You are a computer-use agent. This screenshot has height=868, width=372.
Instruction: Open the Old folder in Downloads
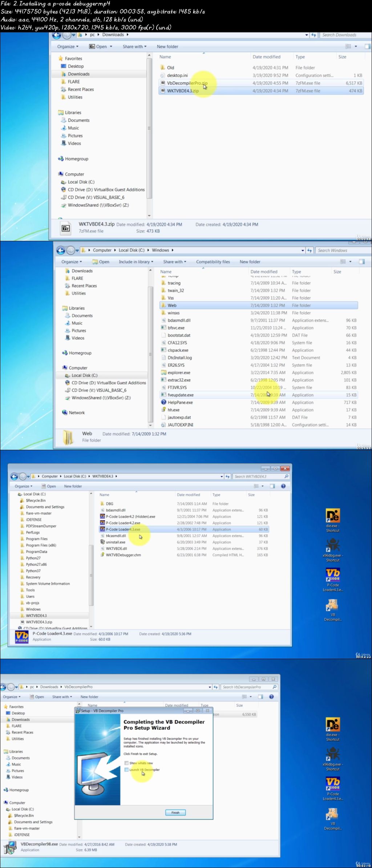tap(170, 68)
